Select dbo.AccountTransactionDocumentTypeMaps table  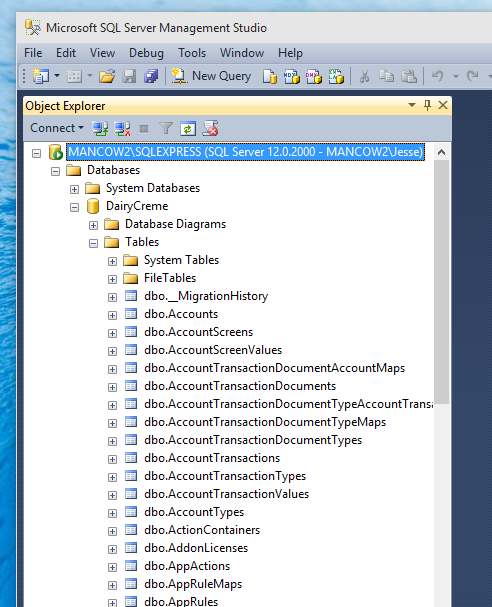265,422
